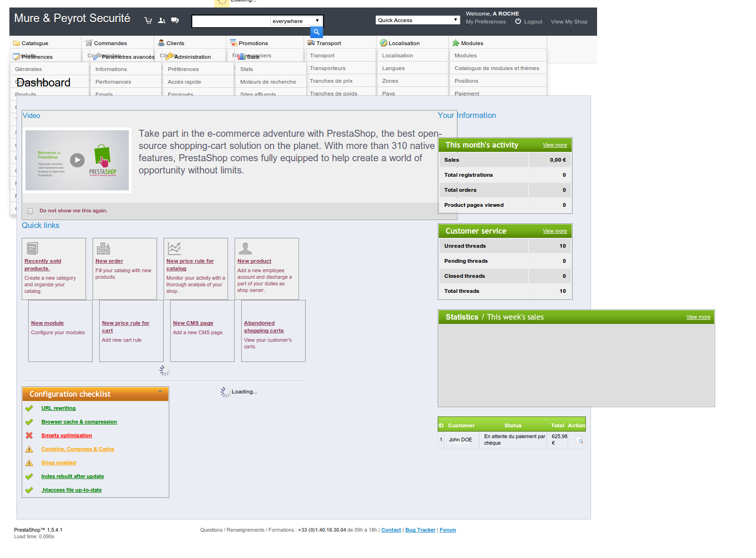Click the Administration key icon
Screen dimensions: 756x558
click(169, 57)
